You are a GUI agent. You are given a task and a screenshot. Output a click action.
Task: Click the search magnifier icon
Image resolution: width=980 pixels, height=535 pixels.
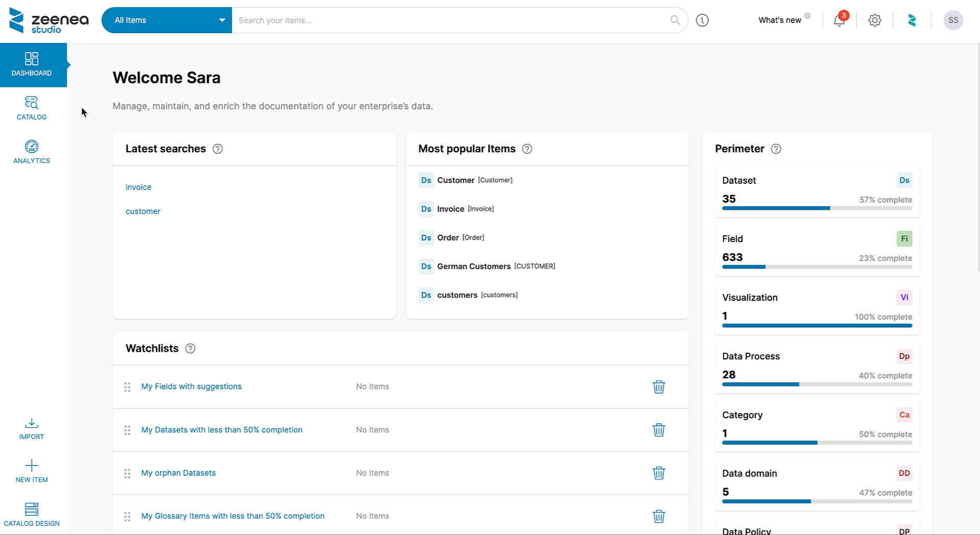tap(675, 20)
